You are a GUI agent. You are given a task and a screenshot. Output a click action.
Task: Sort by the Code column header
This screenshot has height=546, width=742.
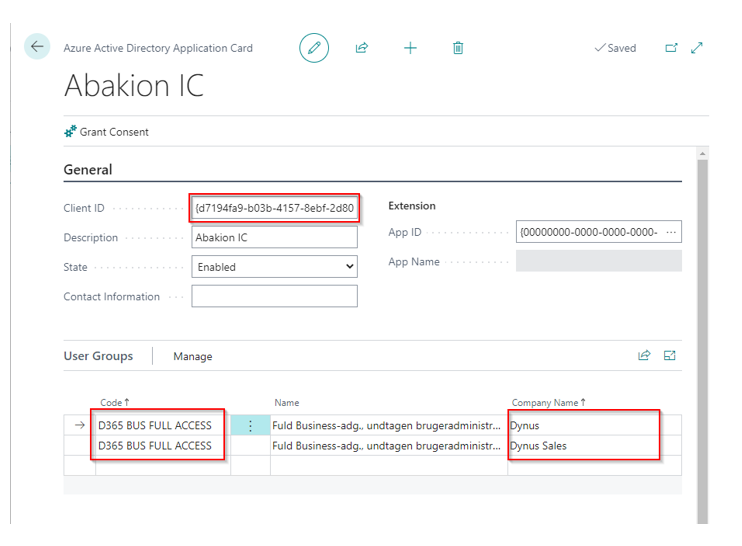tap(115, 403)
